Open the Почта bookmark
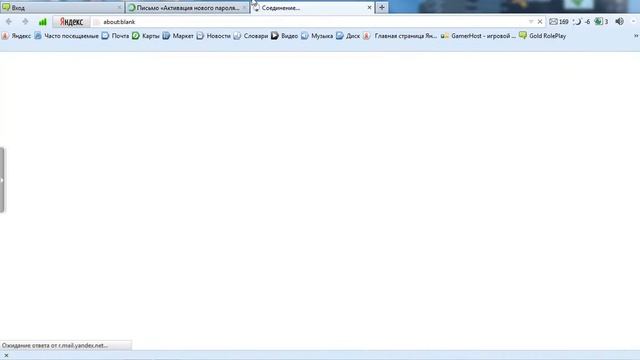 click(116, 36)
